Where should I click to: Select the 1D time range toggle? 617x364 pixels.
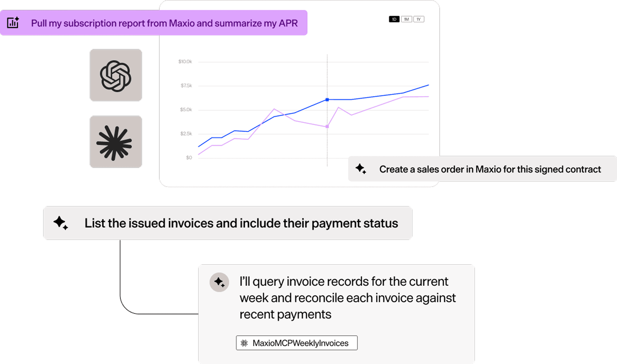coord(394,19)
